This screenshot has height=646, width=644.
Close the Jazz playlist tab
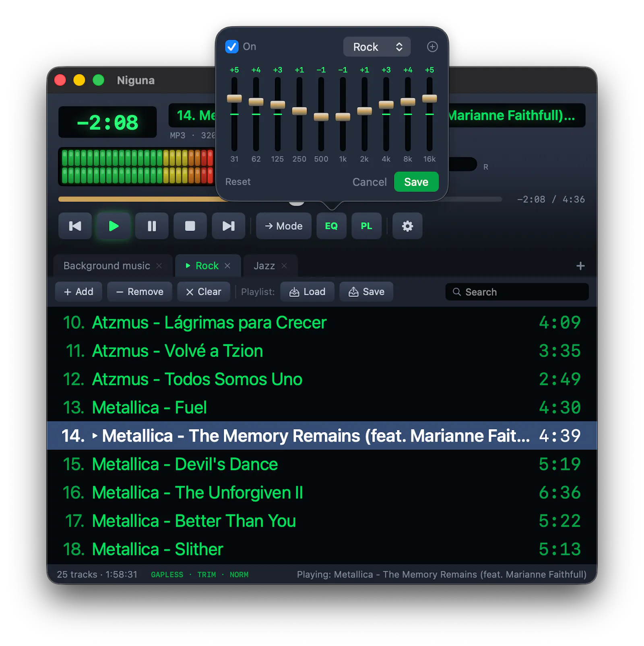[x=284, y=266]
